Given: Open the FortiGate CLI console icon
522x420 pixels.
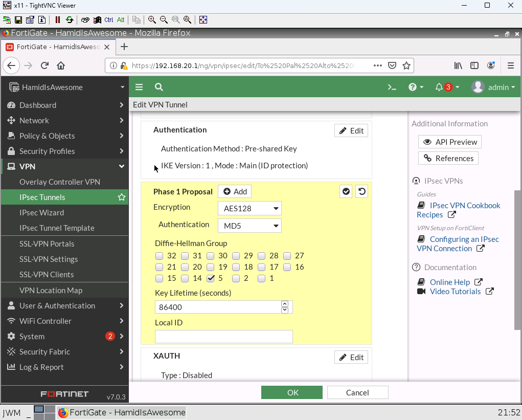Looking at the screenshot, I should [x=392, y=87].
